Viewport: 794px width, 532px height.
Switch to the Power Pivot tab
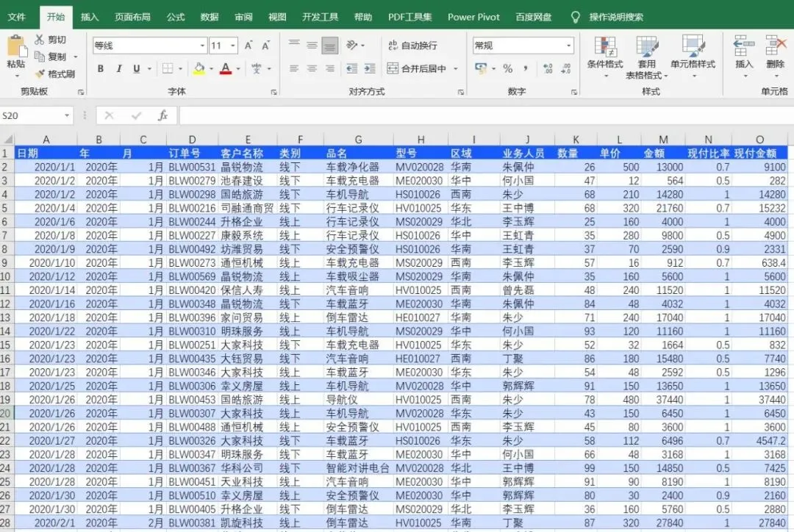point(473,17)
